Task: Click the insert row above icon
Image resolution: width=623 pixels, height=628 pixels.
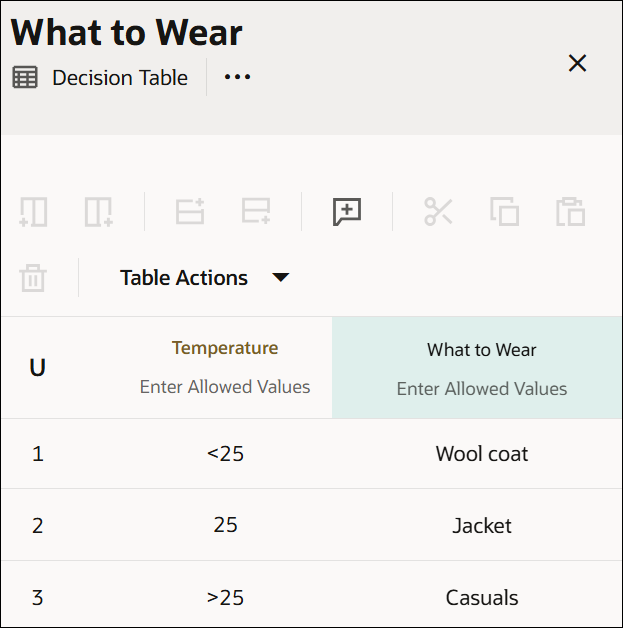Action: click(190, 211)
